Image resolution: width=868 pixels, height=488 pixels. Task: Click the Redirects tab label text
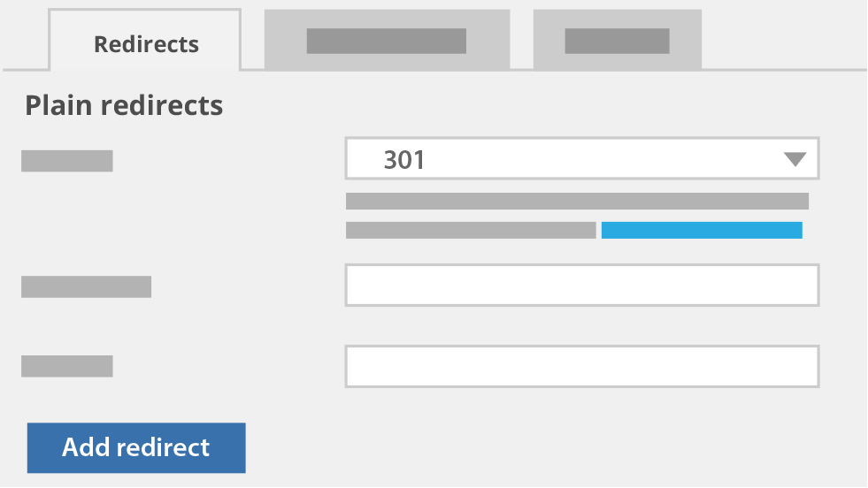[x=146, y=44]
